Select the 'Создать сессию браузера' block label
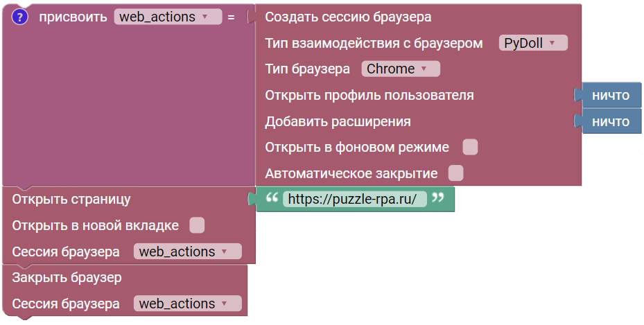This screenshot has width=644, height=325. tap(348, 17)
